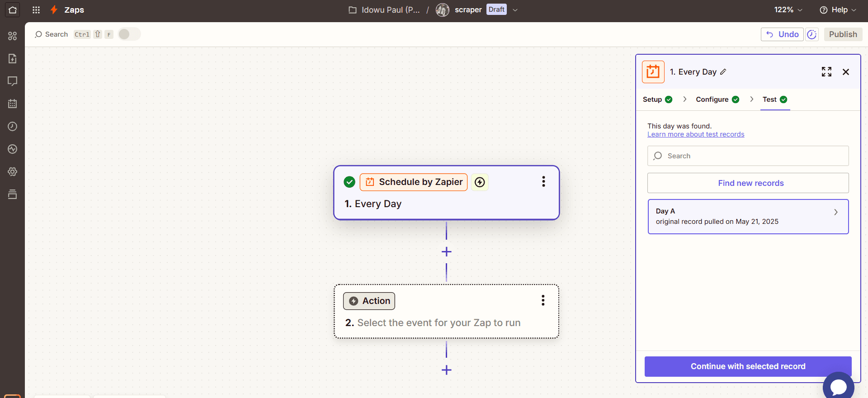Screen dimensions: 868x398
Task: Click Find new records button
Action: pos(748,183)
